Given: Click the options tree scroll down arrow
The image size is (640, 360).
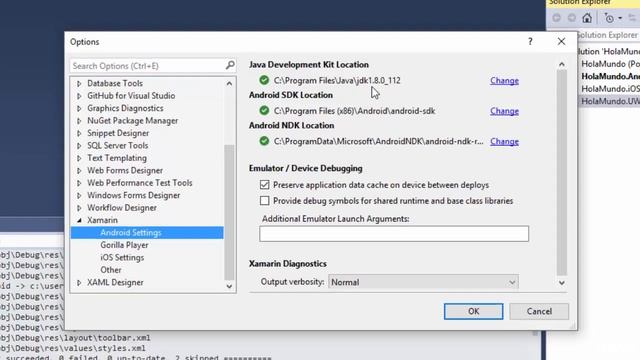Looking at the screenshot, I should (x=229, y=286).
